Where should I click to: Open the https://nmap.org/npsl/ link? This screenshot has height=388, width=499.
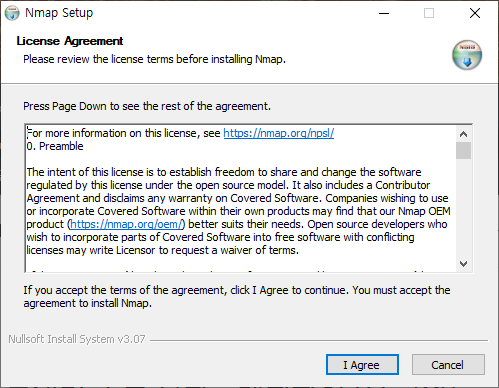[x=279, y=133]
